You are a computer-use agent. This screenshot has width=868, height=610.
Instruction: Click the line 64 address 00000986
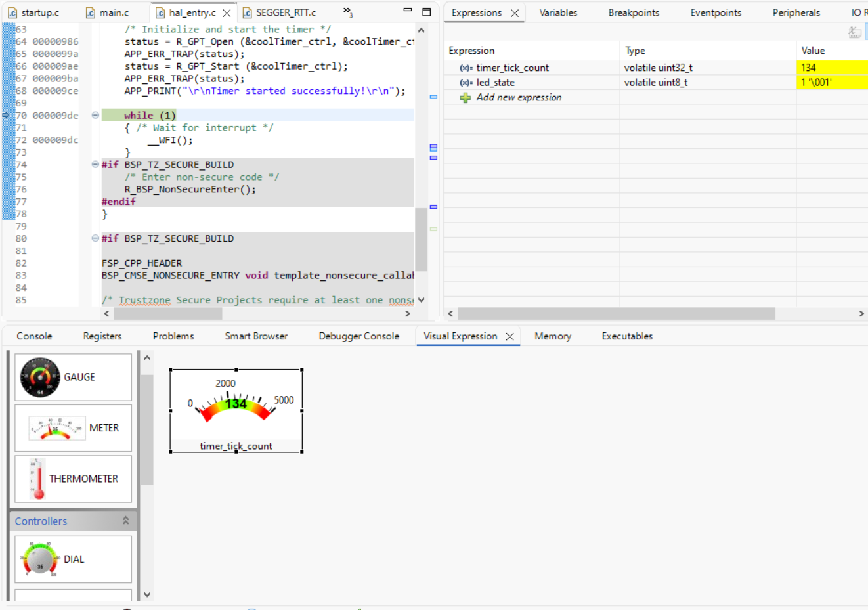coord(55,41)
